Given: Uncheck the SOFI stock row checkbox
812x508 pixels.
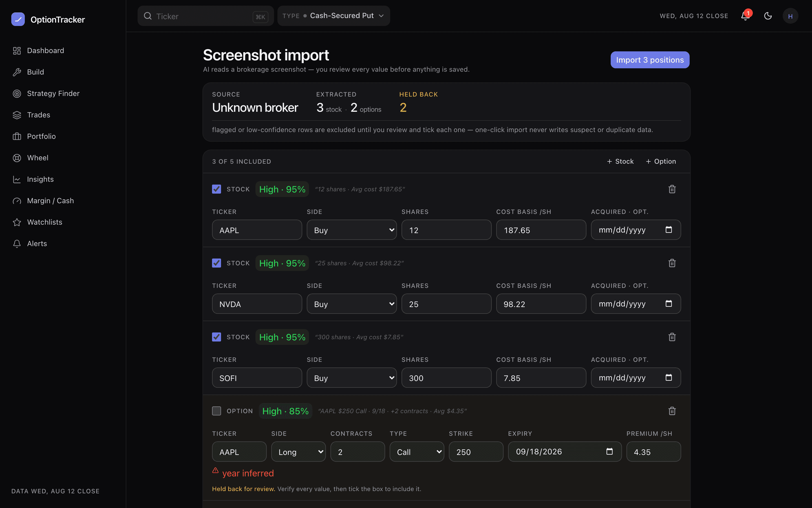Looking at the screenshot, I should click(217, 337).
